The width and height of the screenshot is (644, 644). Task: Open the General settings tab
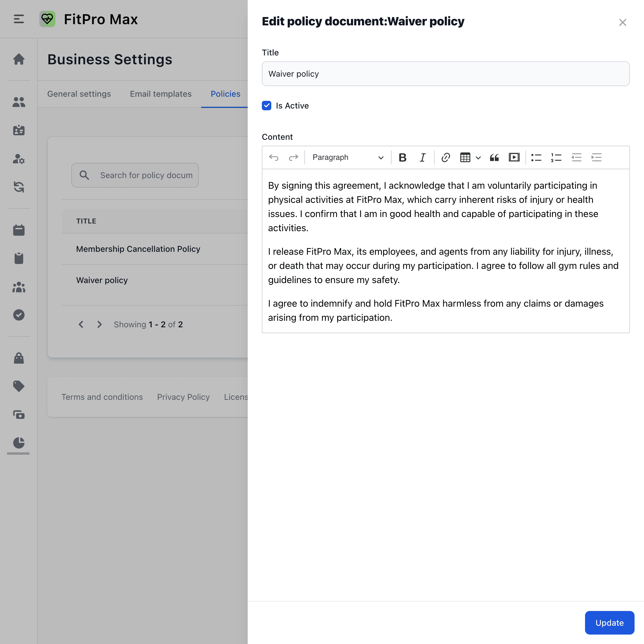[x=79, y=94]
